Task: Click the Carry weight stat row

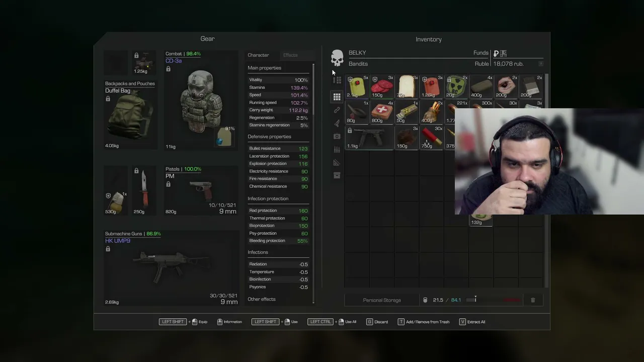Action: point(278,110)
